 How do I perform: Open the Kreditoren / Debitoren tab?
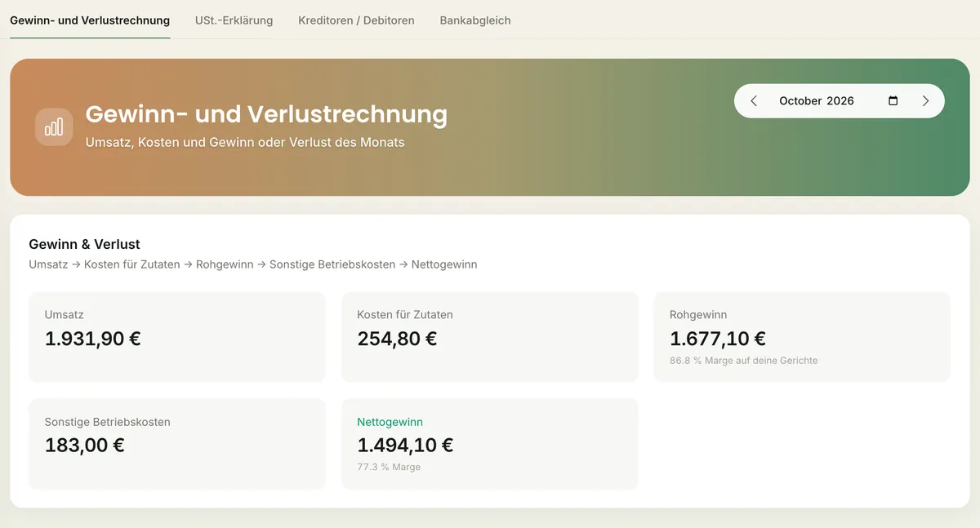pyautogui.click(x=356, y=20)
